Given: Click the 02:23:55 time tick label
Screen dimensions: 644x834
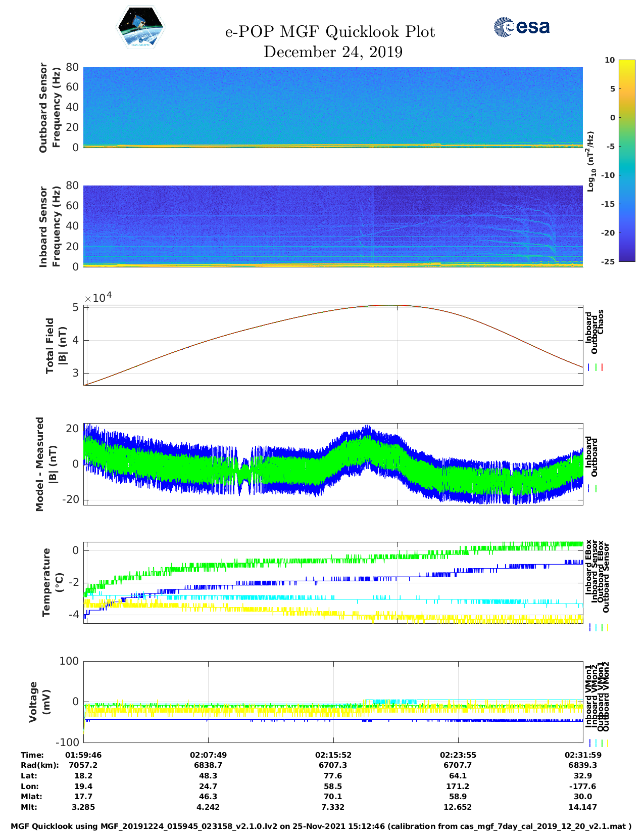Looking at the screenshot, I should 458,755.
